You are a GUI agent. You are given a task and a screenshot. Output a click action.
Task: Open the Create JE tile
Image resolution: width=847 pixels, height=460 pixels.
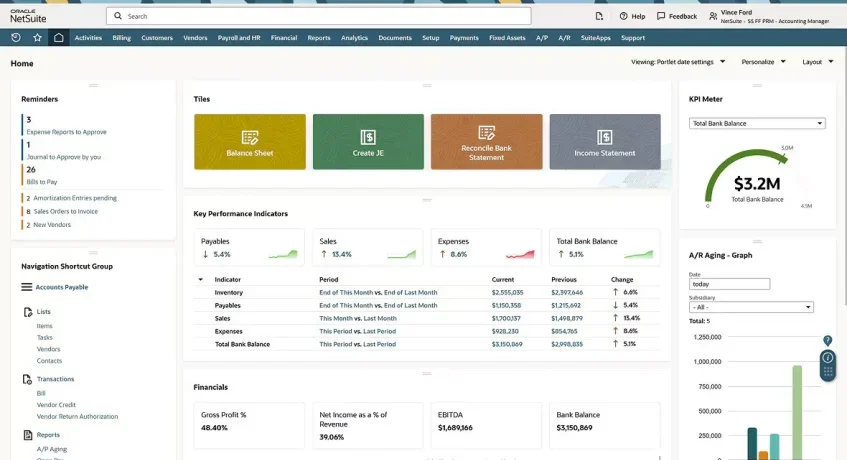point(368,141)
